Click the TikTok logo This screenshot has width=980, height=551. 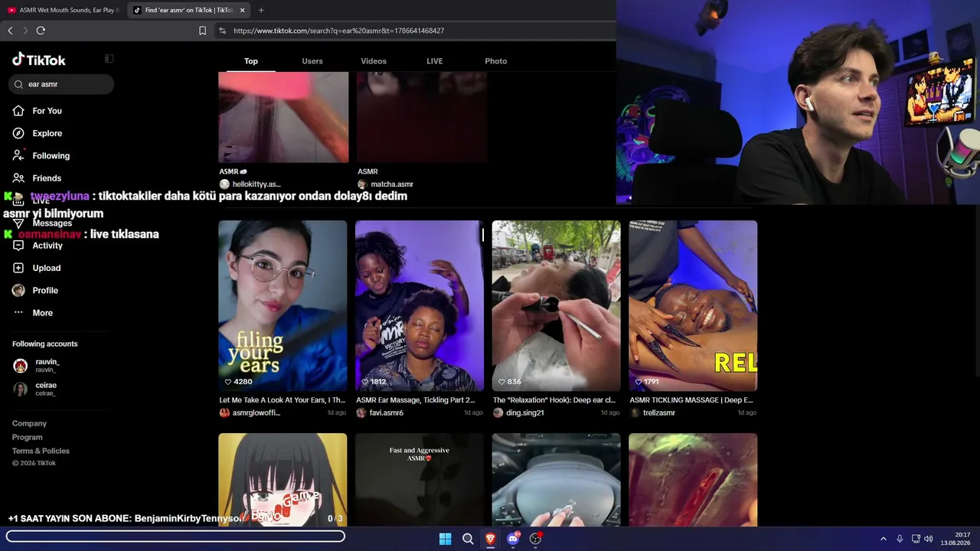(39, 60)
